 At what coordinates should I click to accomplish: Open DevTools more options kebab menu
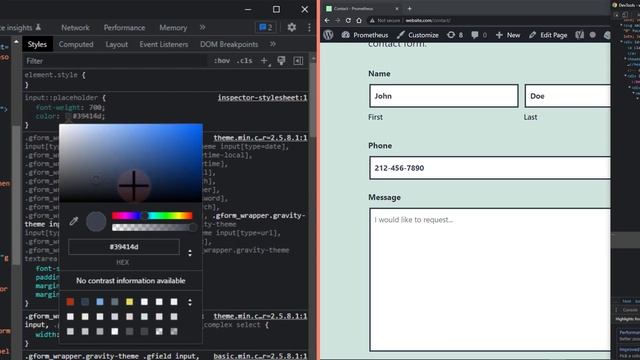point(309,27)
